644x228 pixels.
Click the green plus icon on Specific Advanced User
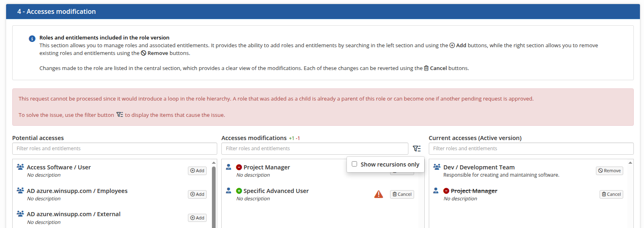click(x=239, y=191)
